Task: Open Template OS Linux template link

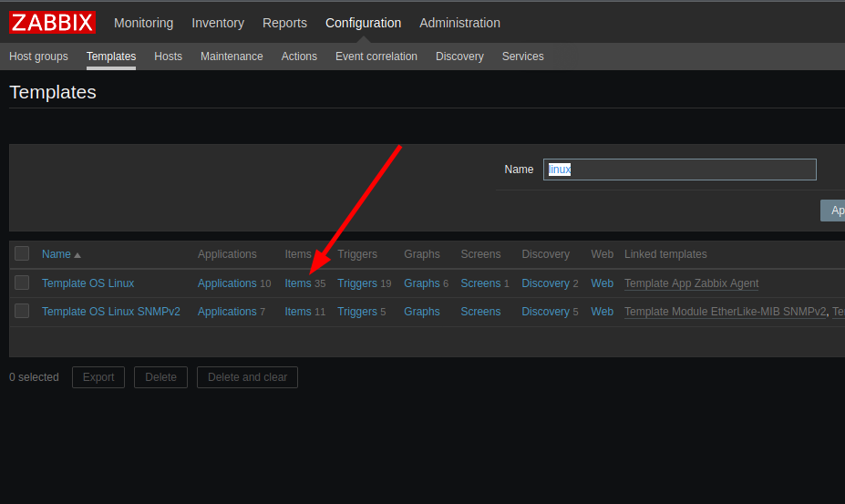Action: point(88,283)
